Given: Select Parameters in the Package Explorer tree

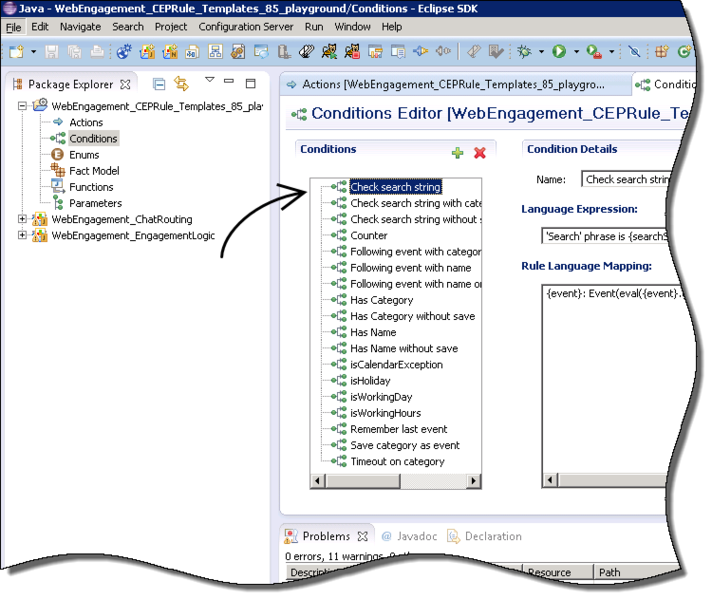Looking at the screenshot, I should click(x=95, y=203).
